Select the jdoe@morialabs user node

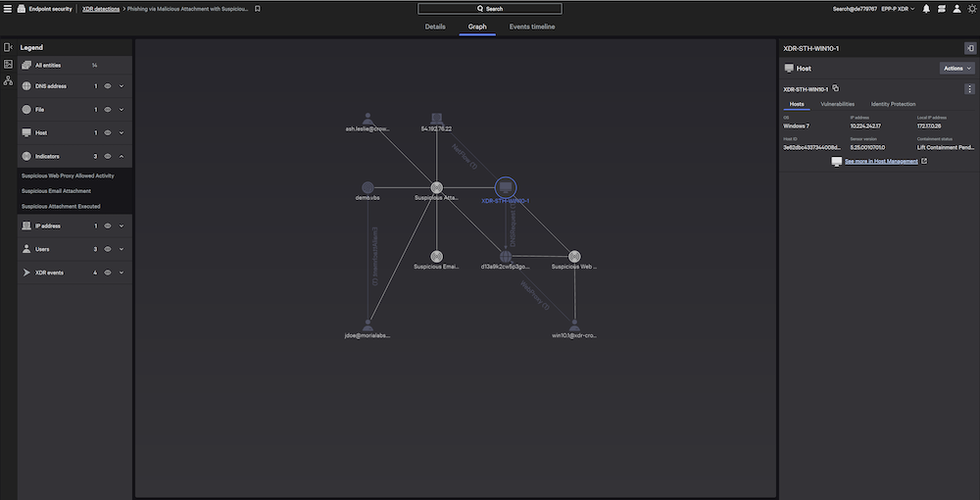(367, 325)
